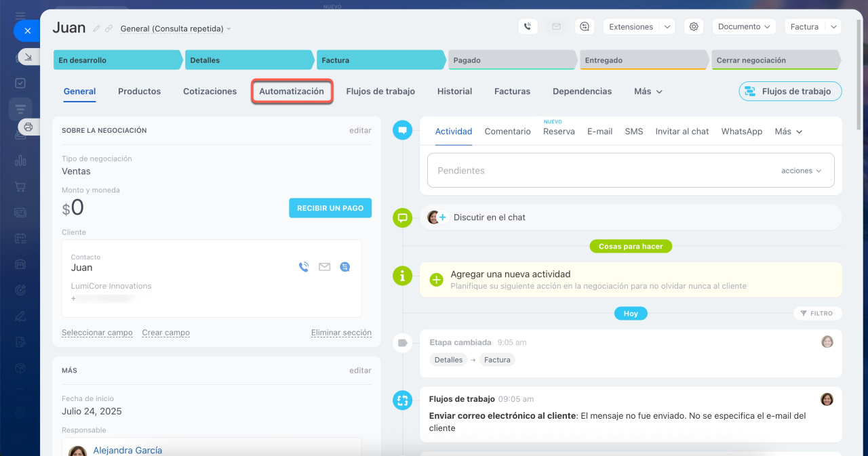Expand the Más dropdown in the activity tabs
Viewport: 868px width, 456px height.
point(789,131)
